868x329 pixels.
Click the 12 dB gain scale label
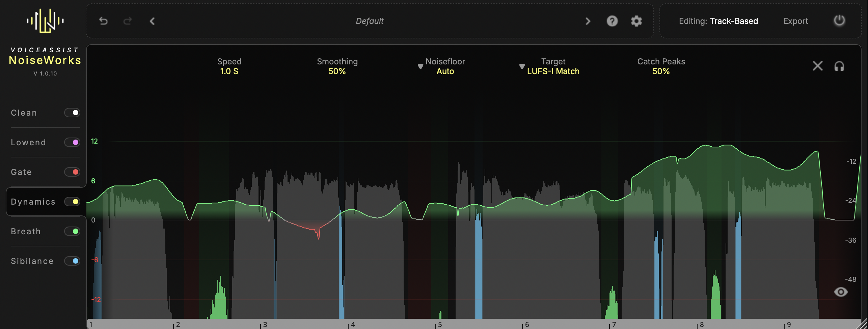[x=94, y=141]
